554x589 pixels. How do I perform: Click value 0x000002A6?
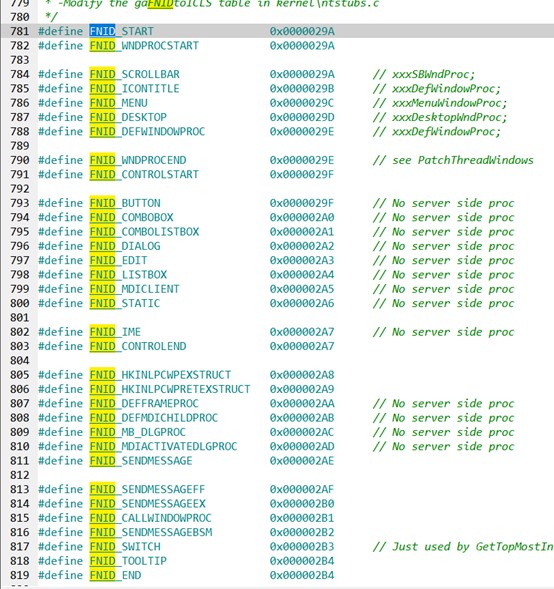coord(302,303)
